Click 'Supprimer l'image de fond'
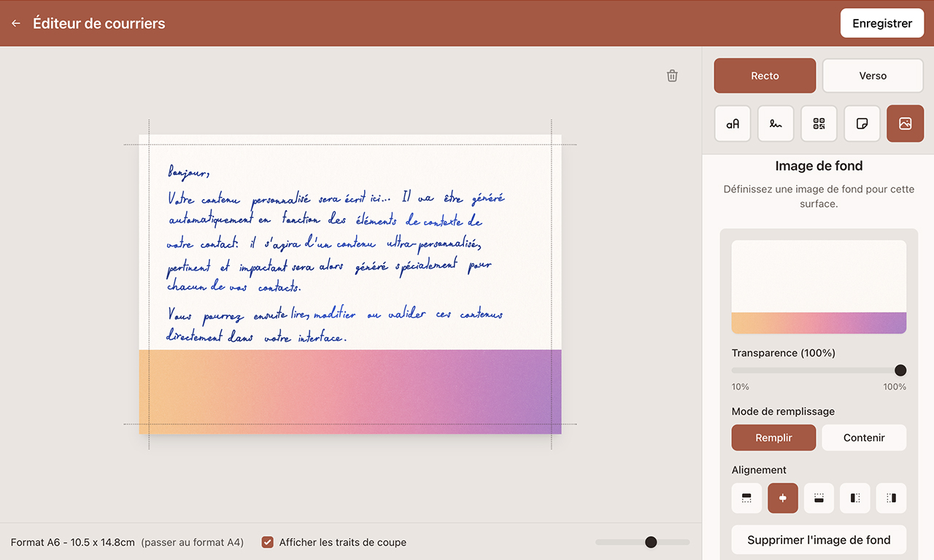 point(819,540)
